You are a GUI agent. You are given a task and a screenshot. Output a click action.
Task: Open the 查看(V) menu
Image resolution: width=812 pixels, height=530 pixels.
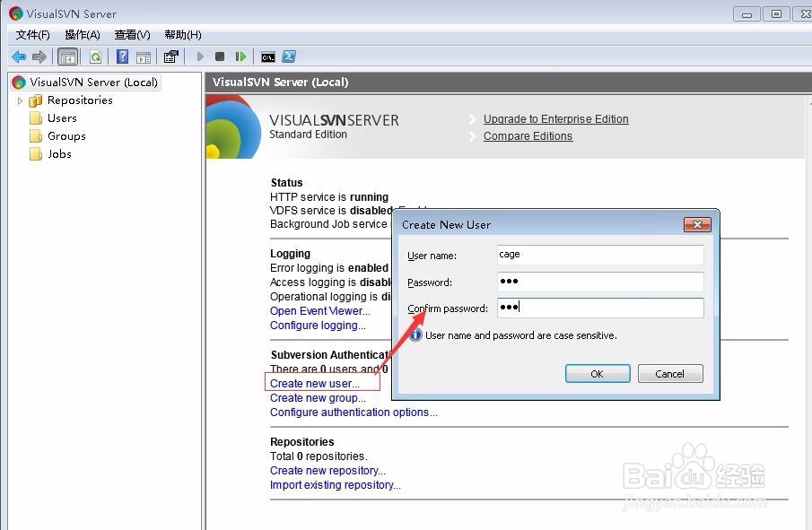pos(131,34)
